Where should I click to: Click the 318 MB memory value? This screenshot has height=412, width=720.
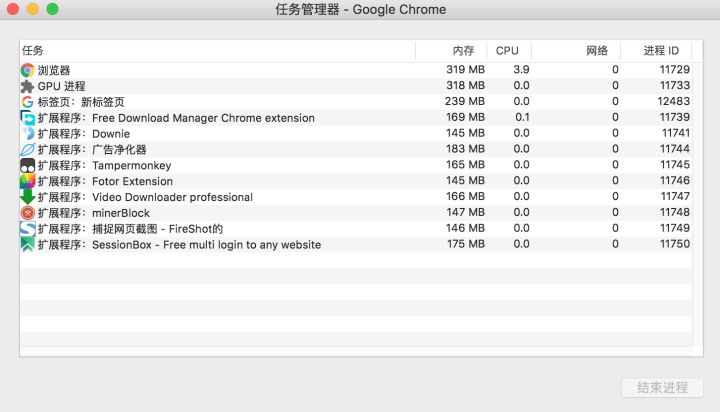pos(465,85)
